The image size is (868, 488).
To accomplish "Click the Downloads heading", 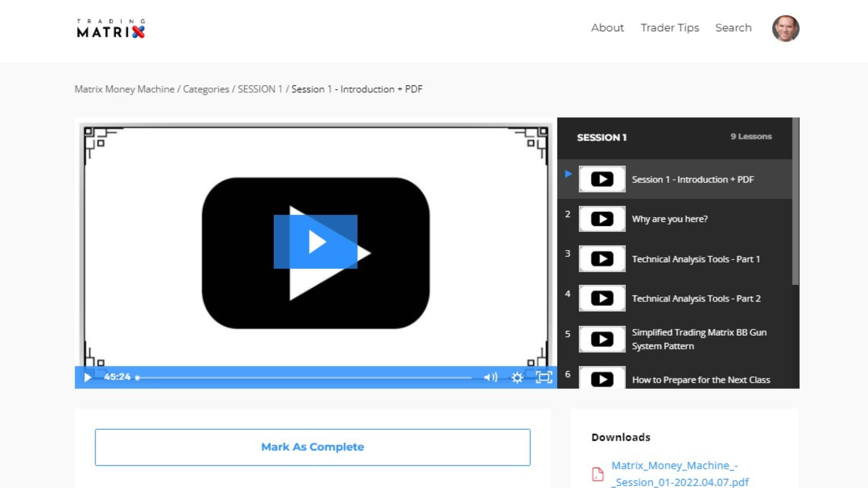I will pyautogui.click(x=621, y=437).
